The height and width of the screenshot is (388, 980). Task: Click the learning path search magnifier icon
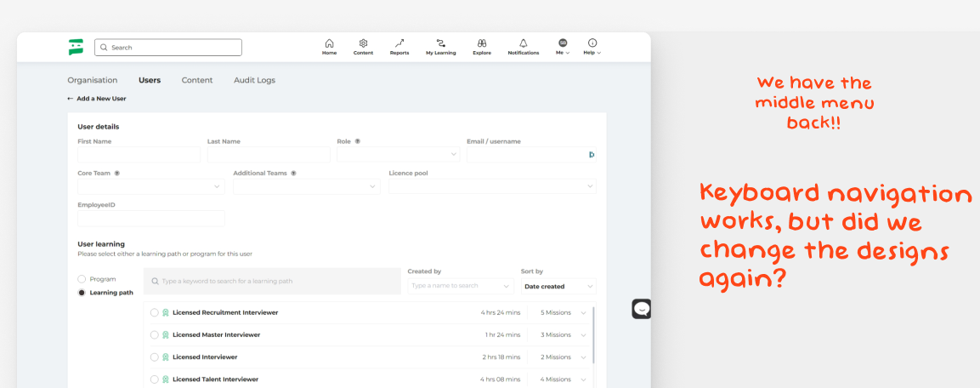tap(155, 282)
